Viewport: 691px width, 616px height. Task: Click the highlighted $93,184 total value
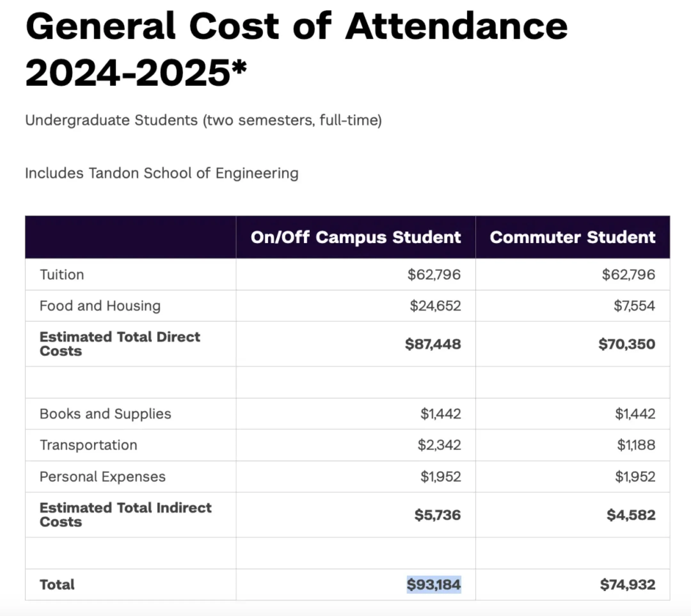click(434, 585)
